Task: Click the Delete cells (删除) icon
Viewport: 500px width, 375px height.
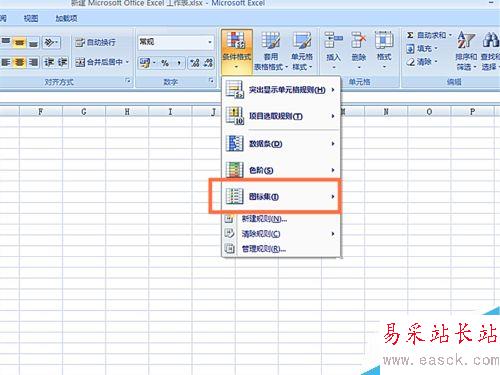Action: click(359, 40)
